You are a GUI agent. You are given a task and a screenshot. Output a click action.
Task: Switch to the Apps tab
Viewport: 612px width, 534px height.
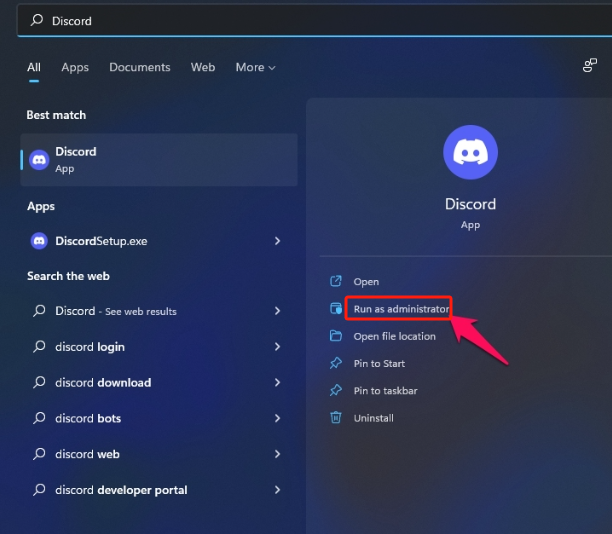75,67
